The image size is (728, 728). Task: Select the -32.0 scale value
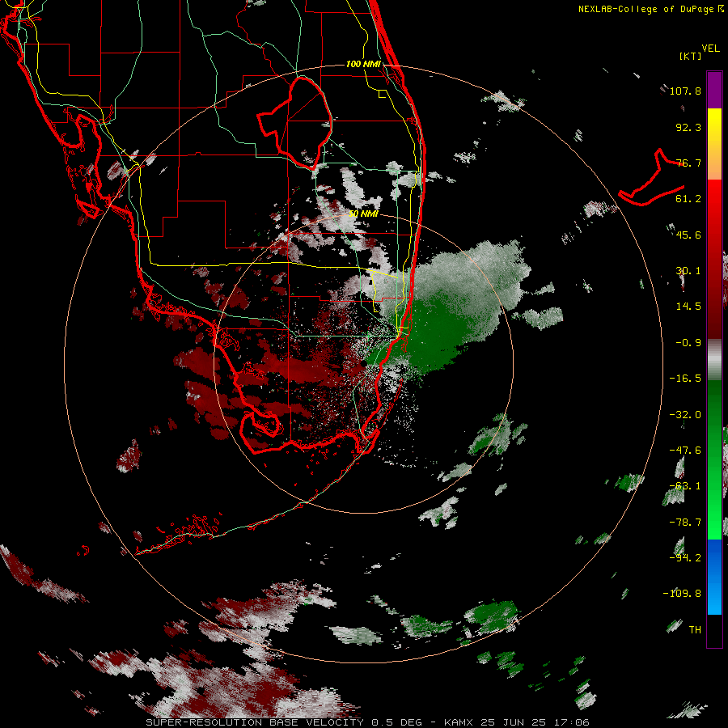coord(685,415)
